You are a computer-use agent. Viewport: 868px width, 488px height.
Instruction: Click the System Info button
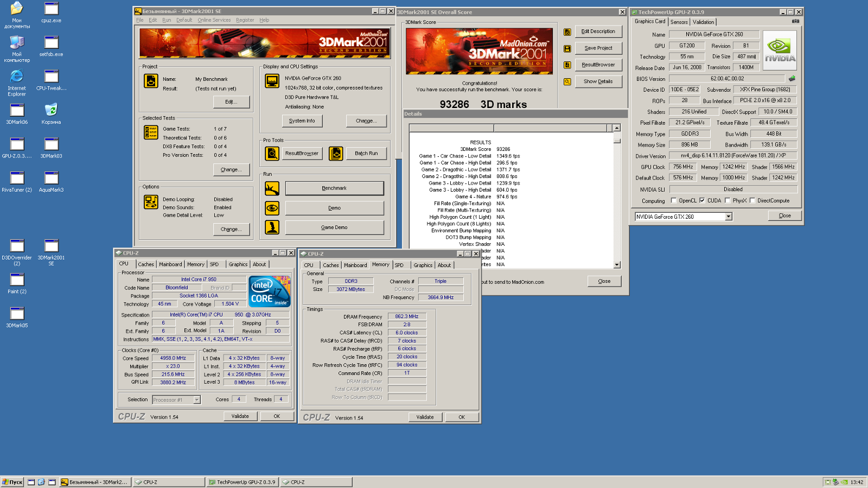pyautogui.click(x=302, y=121)
